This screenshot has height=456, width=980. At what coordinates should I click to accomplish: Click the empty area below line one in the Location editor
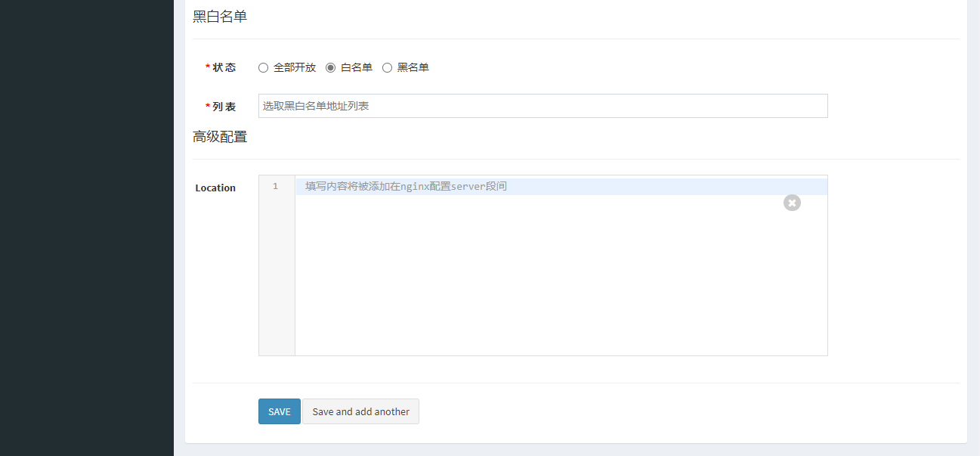tap(559, 280)
